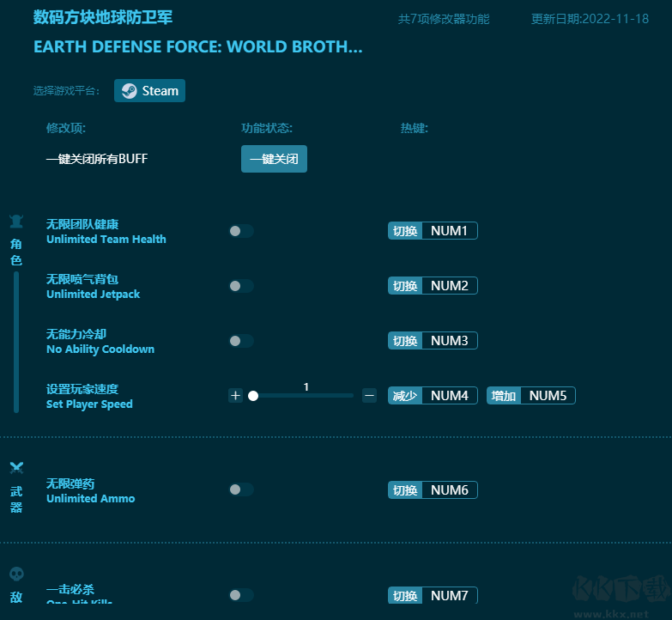Switch on One-Hit Kills toggle
672x620 pixels.
pyautogui.click(x=241, y=595)
